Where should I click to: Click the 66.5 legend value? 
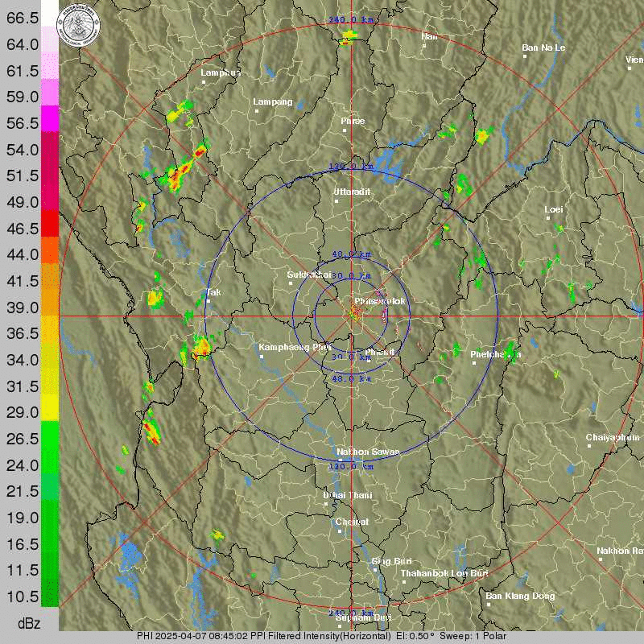(23, 18)
